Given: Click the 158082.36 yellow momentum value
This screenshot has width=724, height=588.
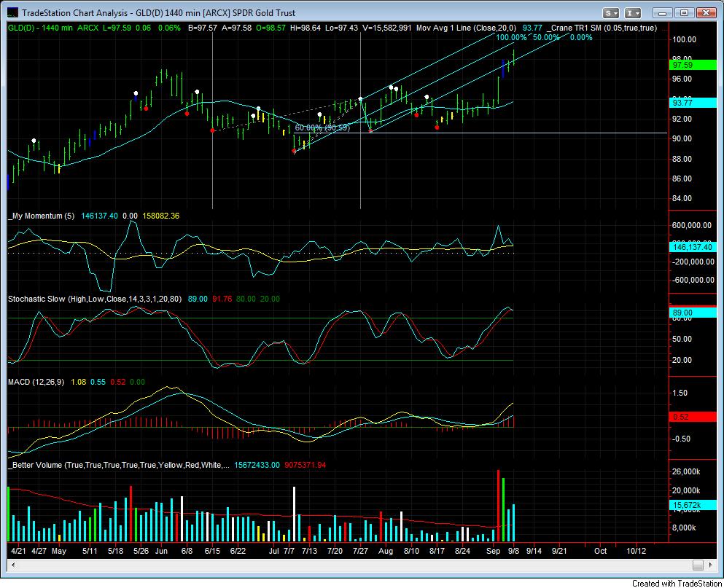Looking at the screenshot, I should pos(160,216).
